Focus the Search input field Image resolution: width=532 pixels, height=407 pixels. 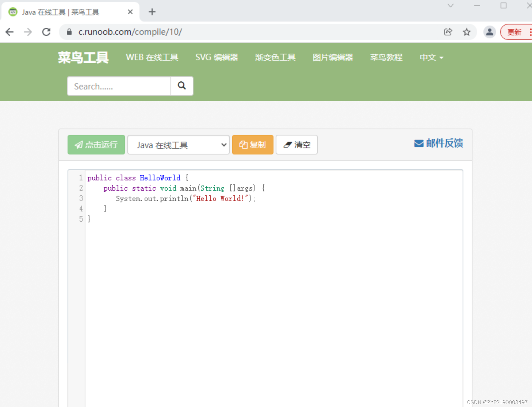tap(119, 86)
